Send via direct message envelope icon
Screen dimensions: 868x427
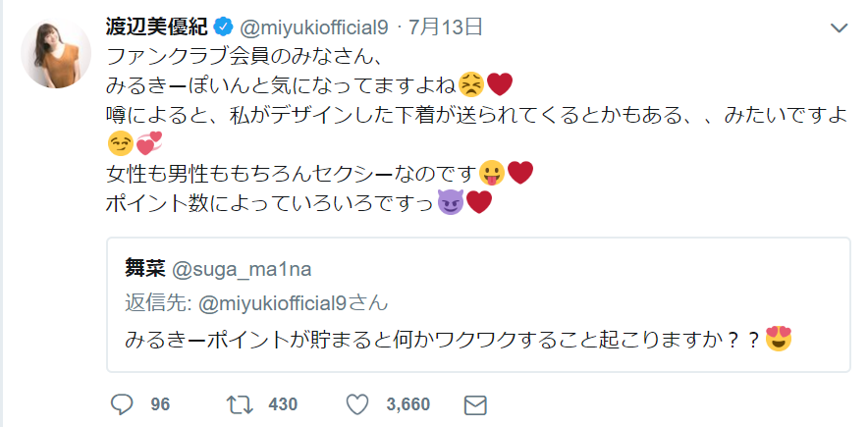pyautogui.click(x=474, y=403)
